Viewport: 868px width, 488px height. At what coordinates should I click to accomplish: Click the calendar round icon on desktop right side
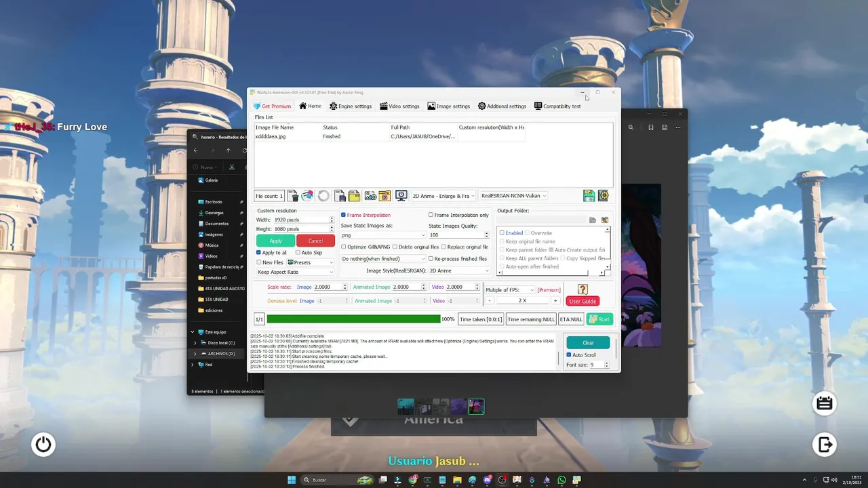[825, 403]
